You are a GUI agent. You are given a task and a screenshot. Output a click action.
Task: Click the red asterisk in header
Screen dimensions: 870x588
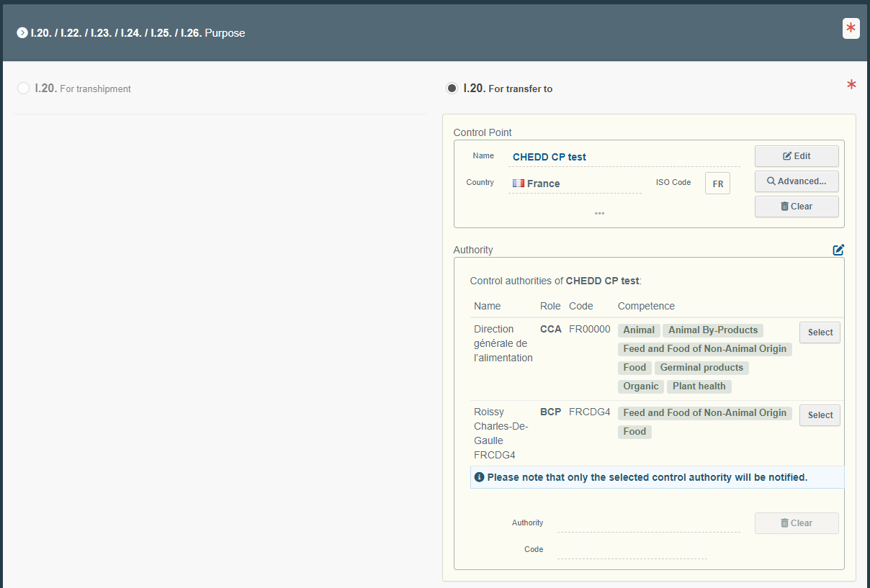pyautogui.click(x=851, y=29)
